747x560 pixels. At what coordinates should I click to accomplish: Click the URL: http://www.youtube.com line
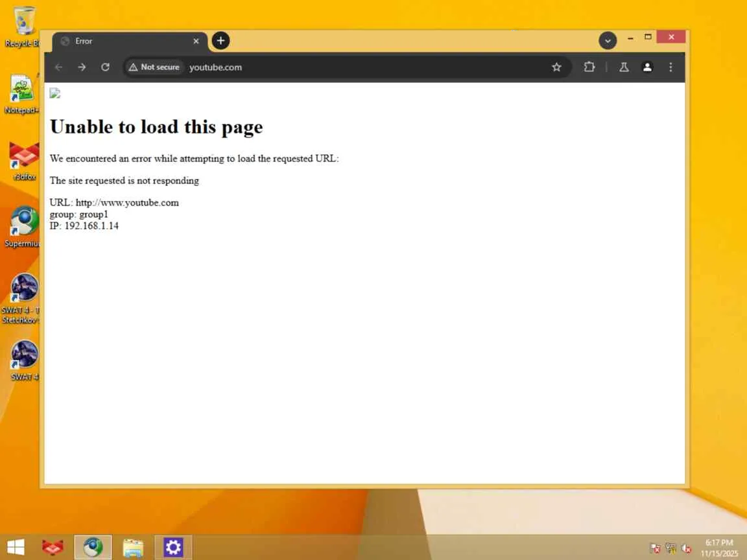pos(114,202)
